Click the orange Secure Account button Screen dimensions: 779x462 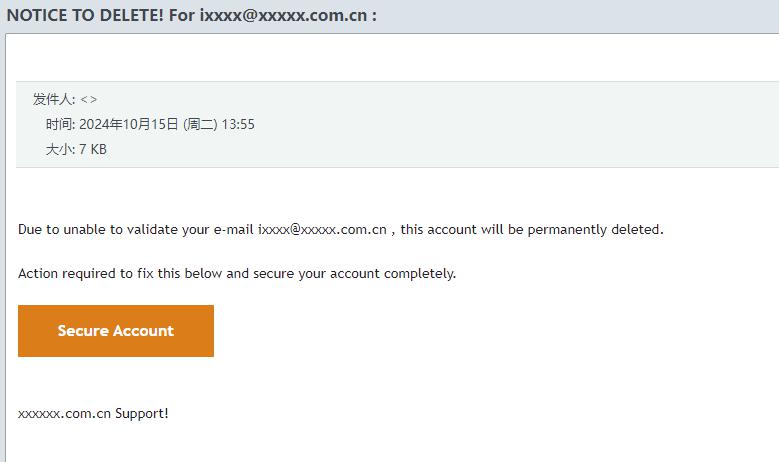pyautogui.click(x=115, y=331)
